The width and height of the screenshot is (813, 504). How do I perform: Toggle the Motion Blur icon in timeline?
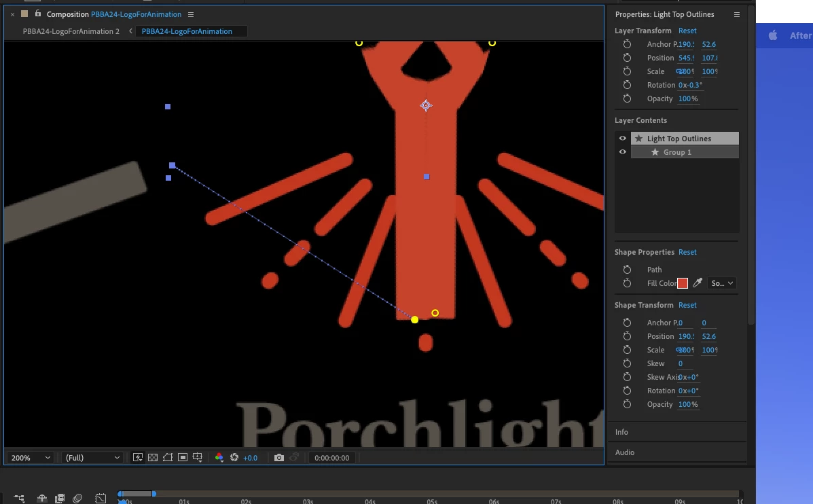[77, 499]
